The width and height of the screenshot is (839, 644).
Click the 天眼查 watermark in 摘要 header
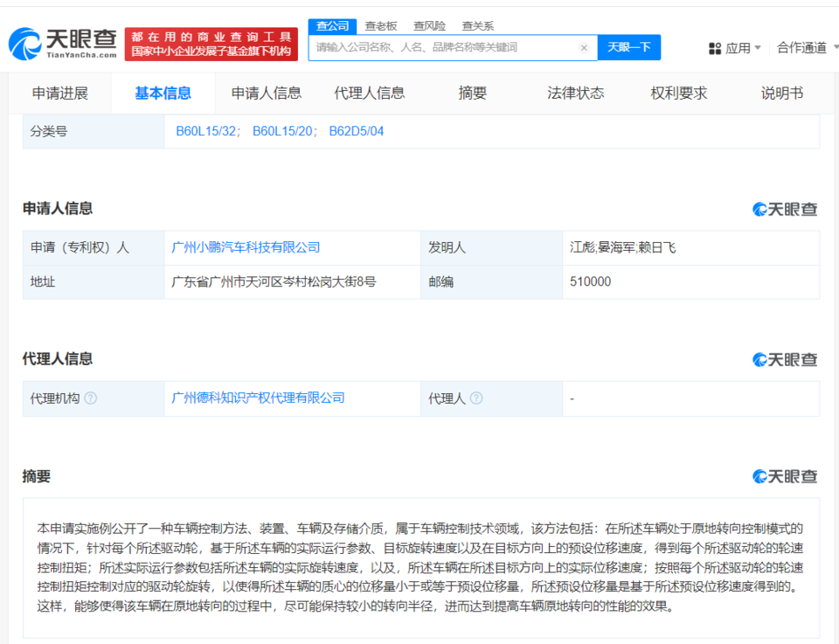[x=785, y=476]
